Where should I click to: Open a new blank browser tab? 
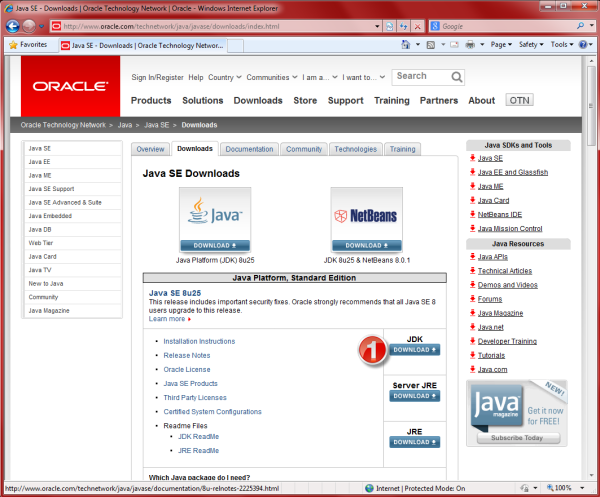[x=235, y=46]
